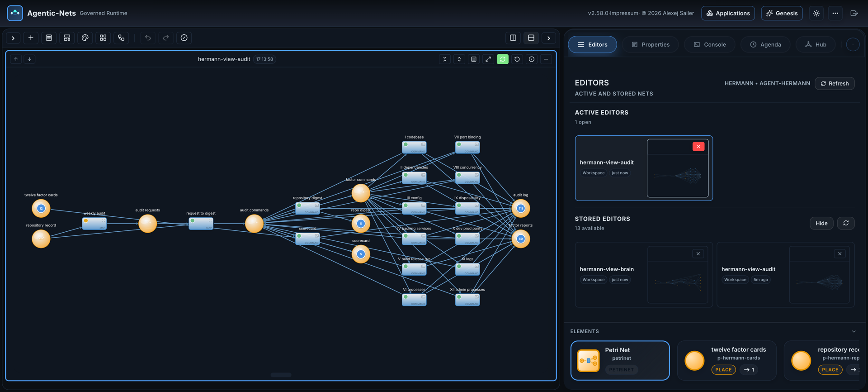
Task: Click the weekly audit transition node
Action: coord(94,223)
